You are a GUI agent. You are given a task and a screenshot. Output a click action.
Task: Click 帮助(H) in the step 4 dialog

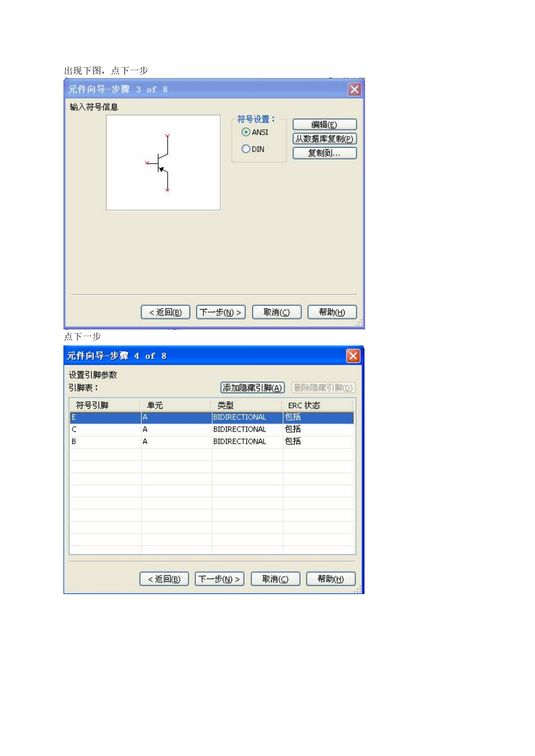[x=331, y=579]
